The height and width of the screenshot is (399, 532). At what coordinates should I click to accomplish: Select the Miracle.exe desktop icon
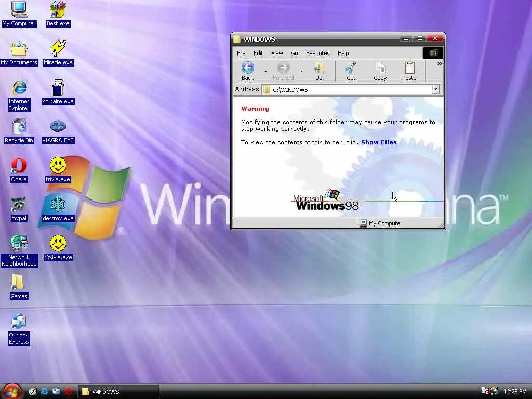click(58, 54)
